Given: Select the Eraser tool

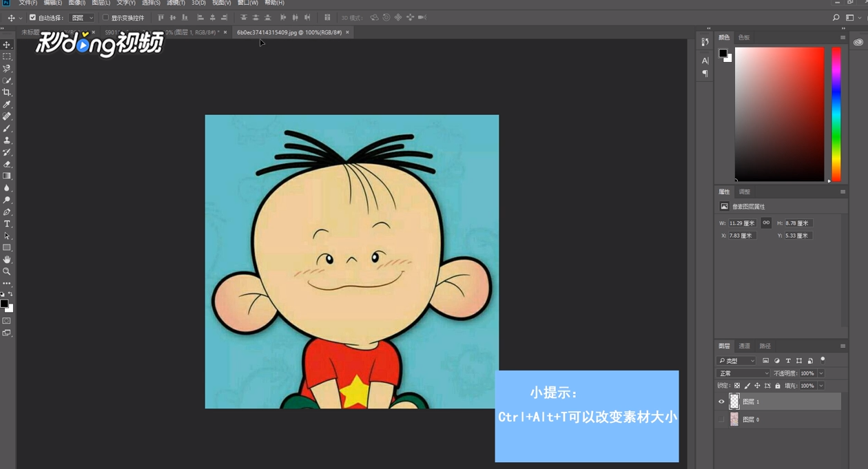Looking at the screenshot, I should point(7,165).
